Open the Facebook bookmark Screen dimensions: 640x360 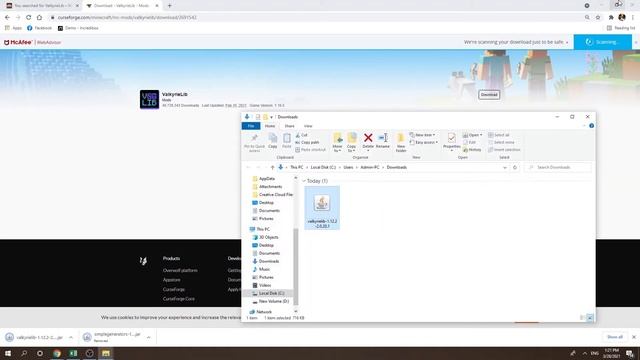[39, 28]
